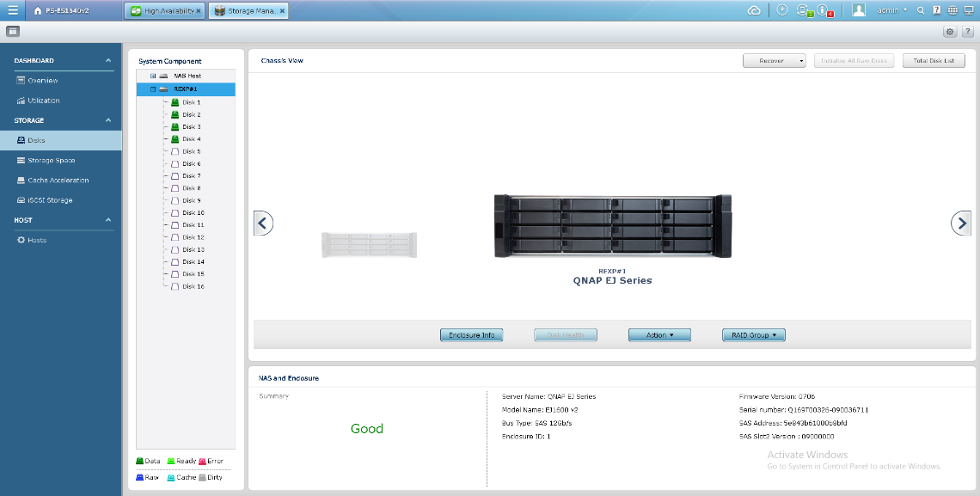Image resolution: width=980 pixels, height=496 pixels.
Task: Open background tasks clock icon
Action: pos(782,10)
